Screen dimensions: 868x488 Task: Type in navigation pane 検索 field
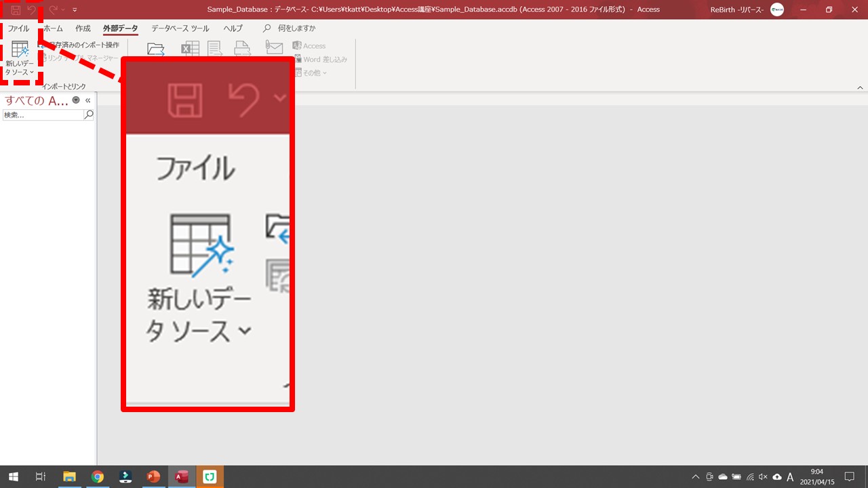pos(42,115)
